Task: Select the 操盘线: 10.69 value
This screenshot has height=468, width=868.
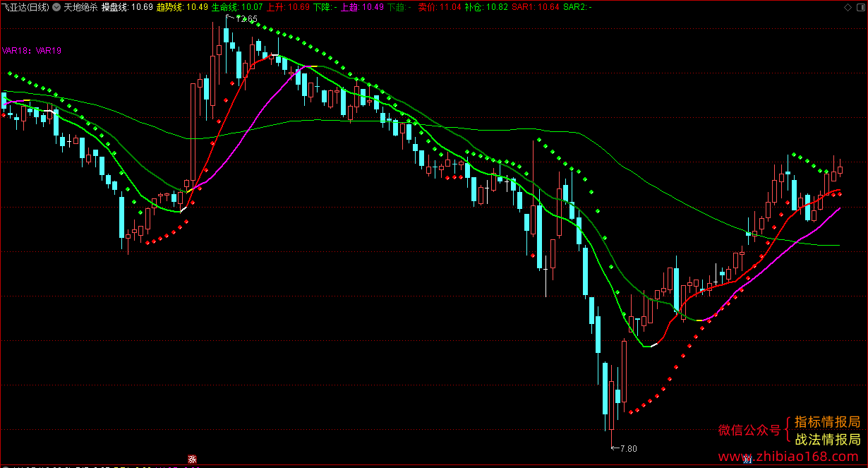Action: point(127,7)
